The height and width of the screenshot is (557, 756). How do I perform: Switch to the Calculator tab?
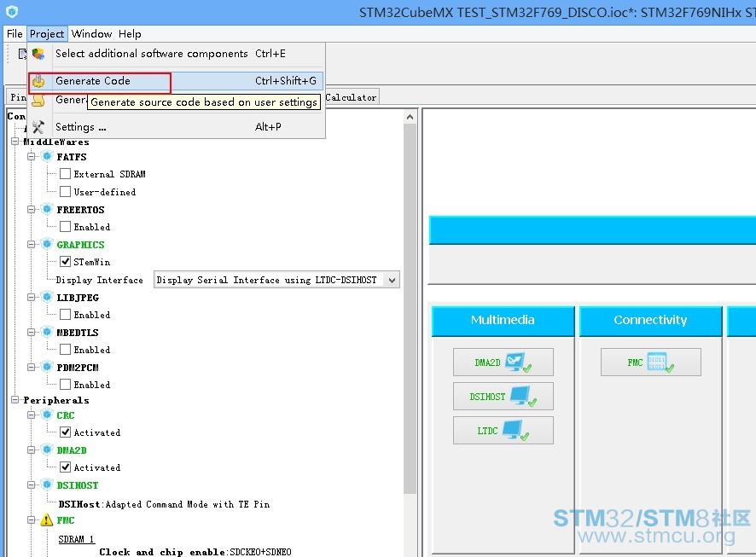(x=352, y=97)
